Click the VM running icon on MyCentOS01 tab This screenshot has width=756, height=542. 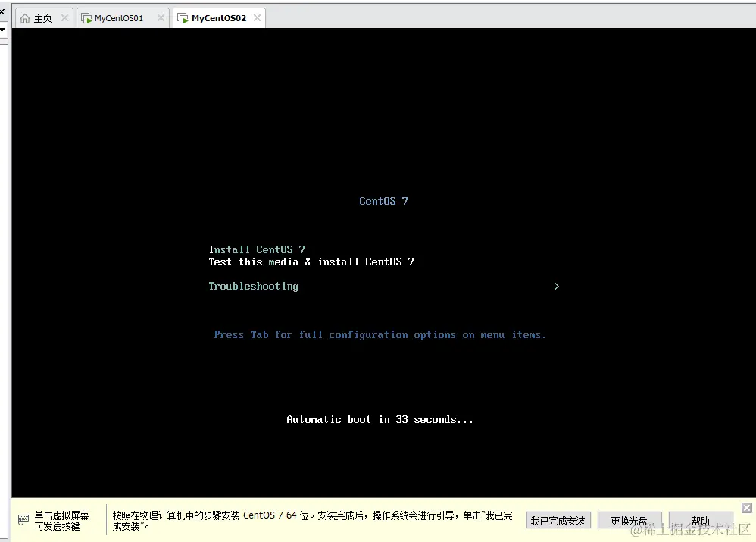86,18
